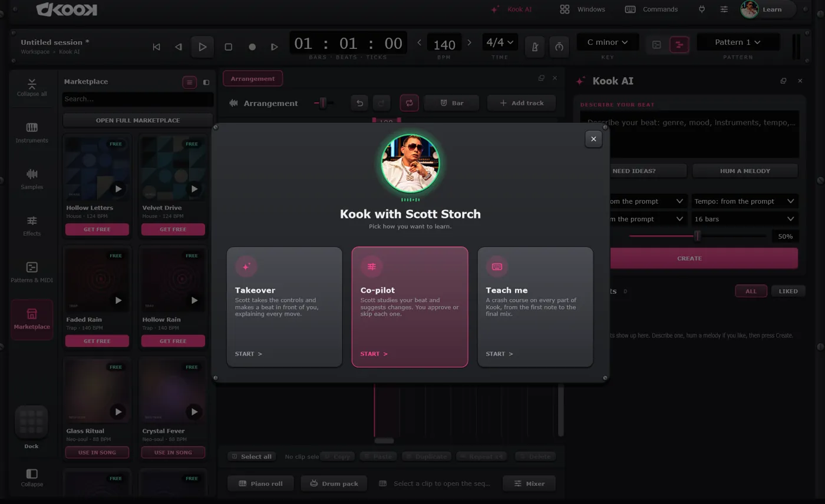
Task: Click the record button in transport
Action: [x=252, y=47]
